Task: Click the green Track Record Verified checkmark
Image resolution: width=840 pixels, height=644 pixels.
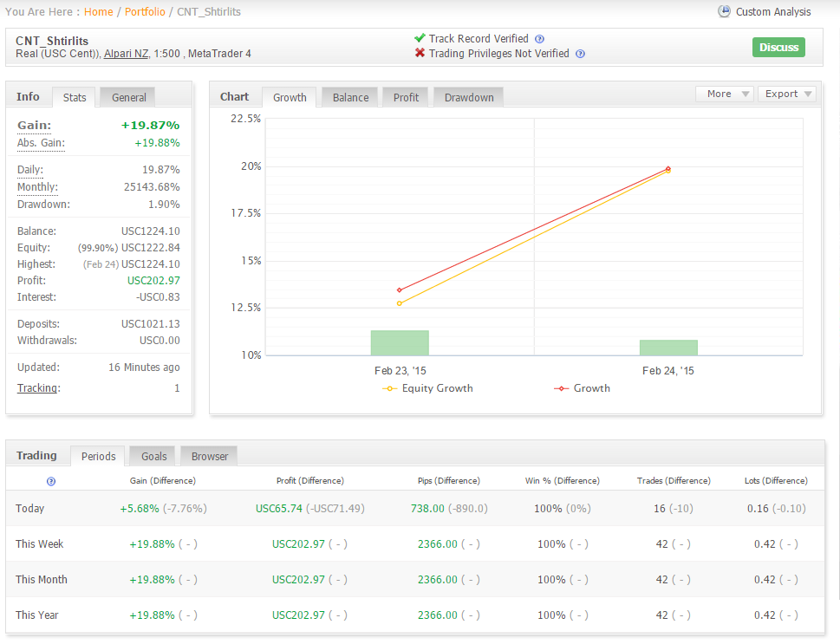Action: point(420,38)
